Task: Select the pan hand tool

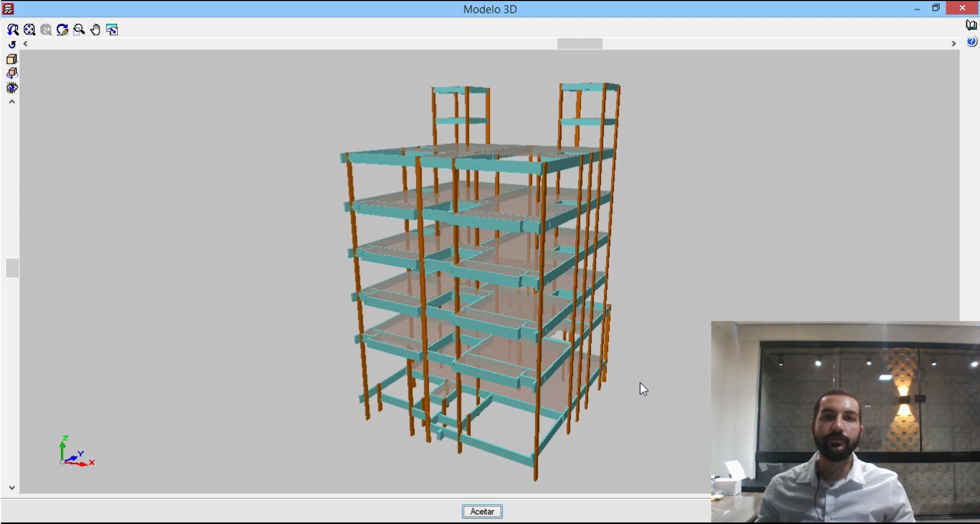Action: [95, 30]
